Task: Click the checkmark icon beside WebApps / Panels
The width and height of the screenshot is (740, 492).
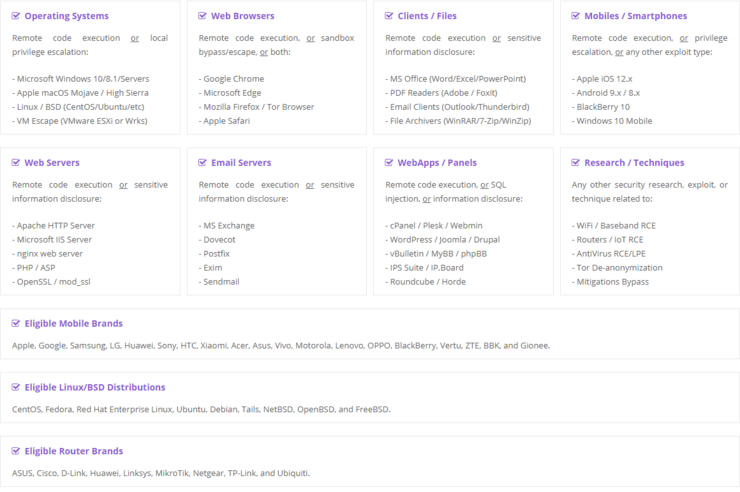Action: pos(390,162)
